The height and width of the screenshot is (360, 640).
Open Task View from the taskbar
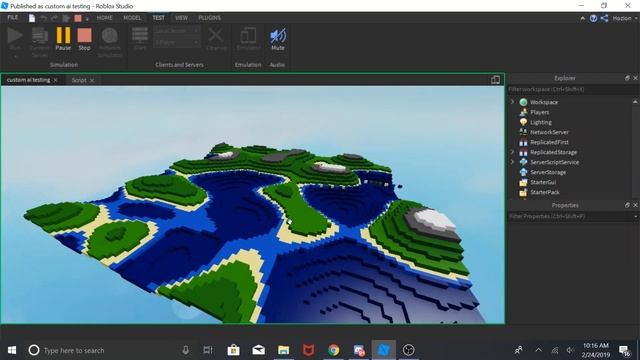[x=208, y=350]
